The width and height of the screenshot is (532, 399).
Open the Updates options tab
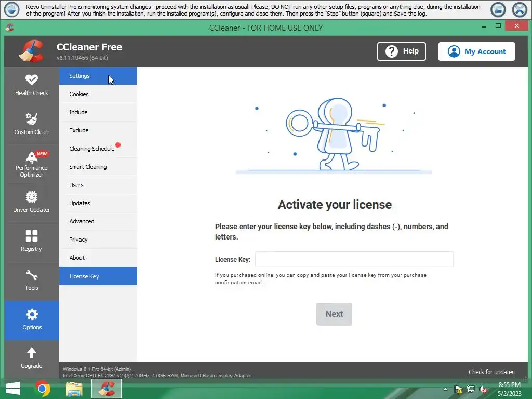point(98,203)
